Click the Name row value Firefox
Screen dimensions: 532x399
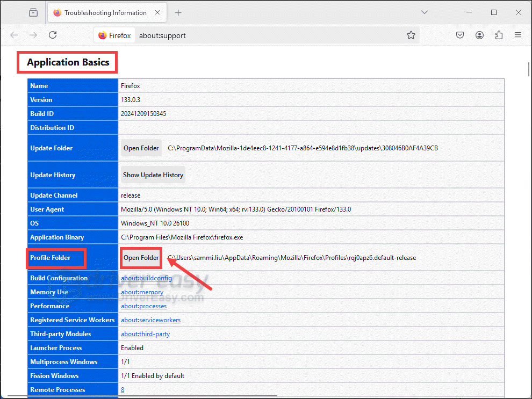(x=130, y=86)
